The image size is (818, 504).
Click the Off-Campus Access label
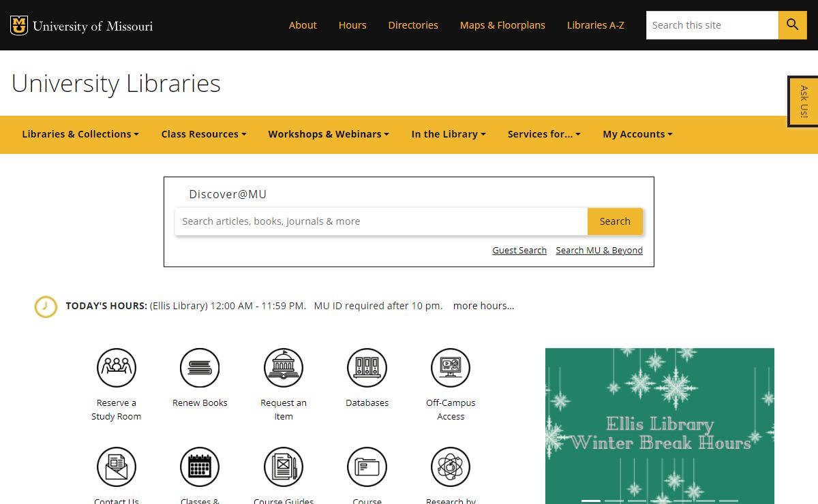[x=451, y=409]
